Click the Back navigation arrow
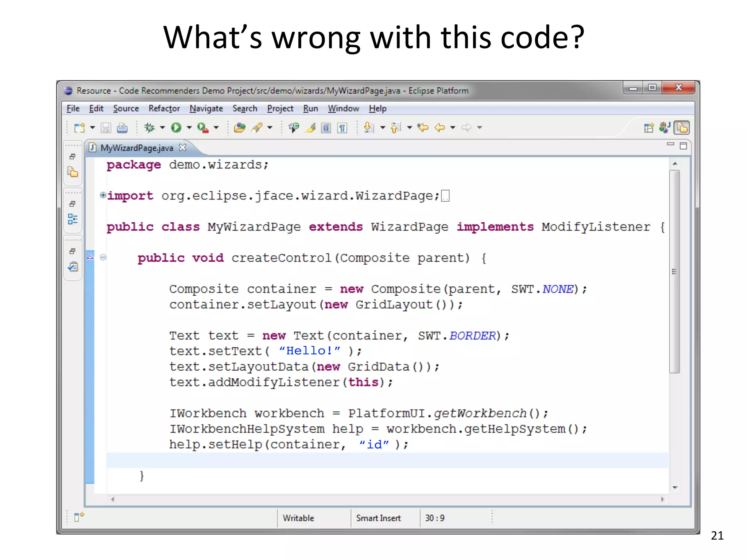Viewport: 747px width, 560px height. click(x=440, y=128)
